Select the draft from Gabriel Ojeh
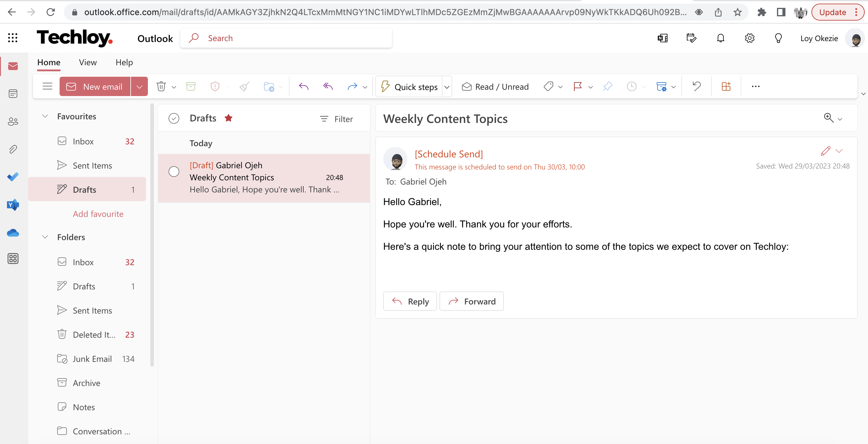 coord(265,177)
